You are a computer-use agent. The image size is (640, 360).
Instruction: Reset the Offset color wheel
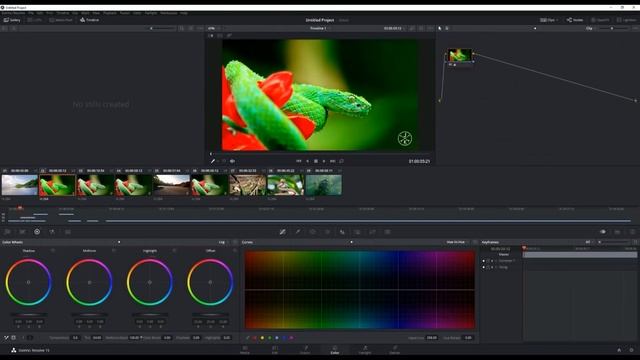tap(235, 251)
